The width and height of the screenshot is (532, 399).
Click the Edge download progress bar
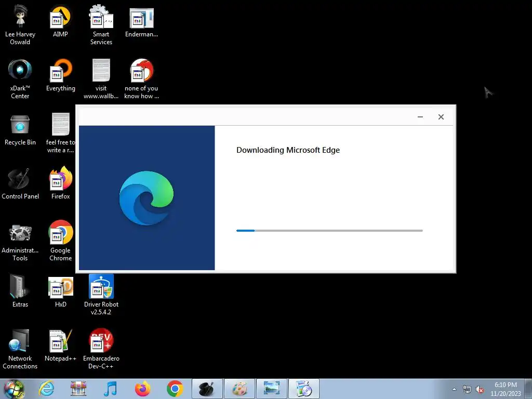point(329,230)
